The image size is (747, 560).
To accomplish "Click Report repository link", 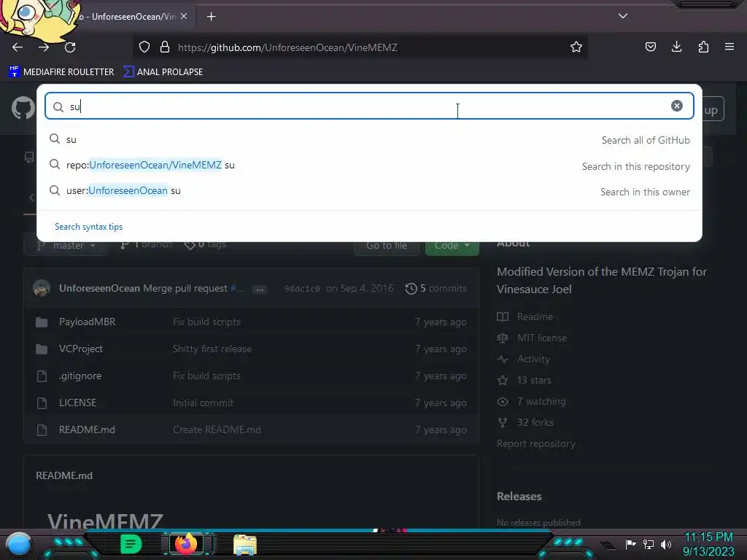I will [536, 444].
